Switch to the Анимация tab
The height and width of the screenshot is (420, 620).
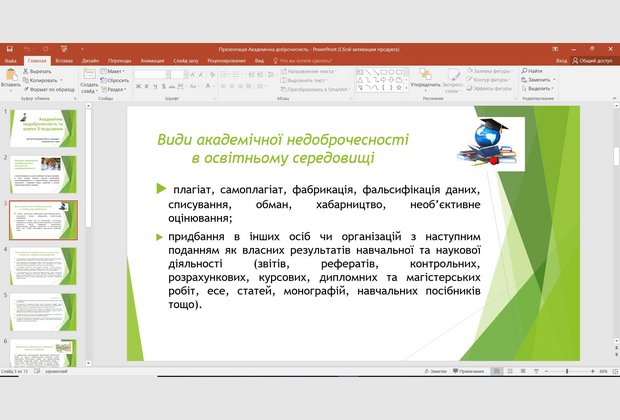pyautogui.click(x=152, y=61)
